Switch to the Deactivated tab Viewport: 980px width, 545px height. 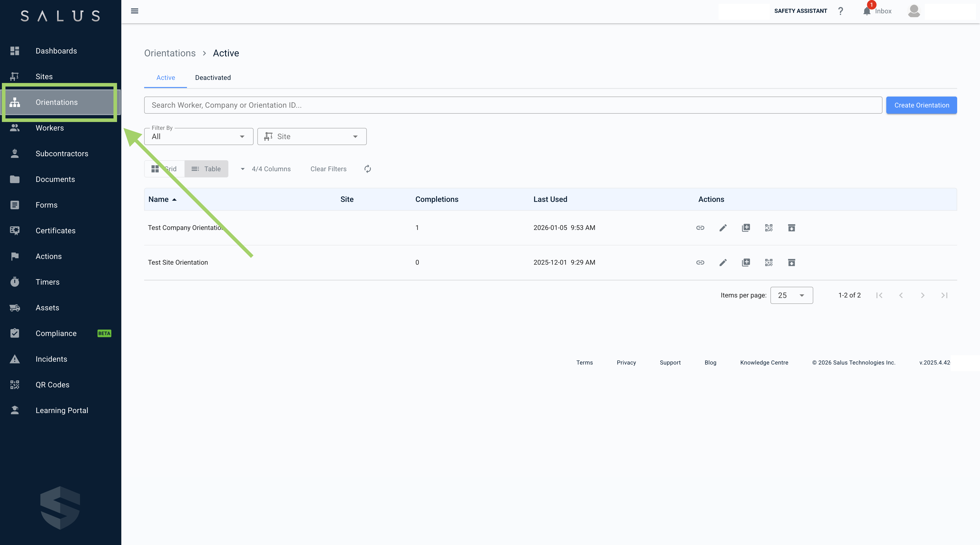[213, 78]
